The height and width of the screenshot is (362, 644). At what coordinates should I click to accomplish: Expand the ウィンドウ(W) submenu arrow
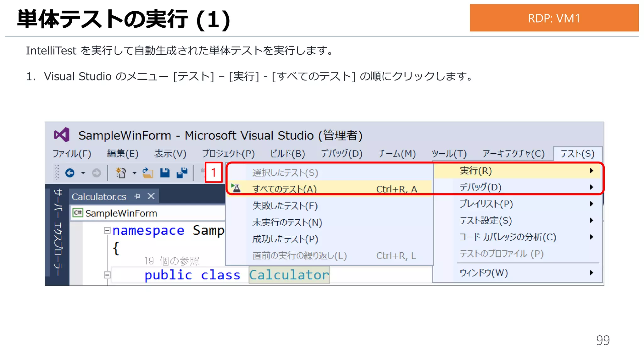[x=591, y=273]
